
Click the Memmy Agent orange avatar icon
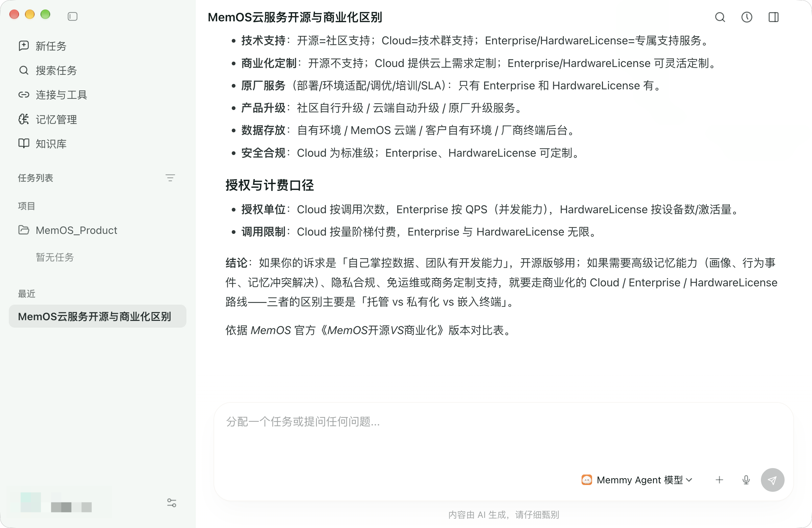click(x=586, y=480)
